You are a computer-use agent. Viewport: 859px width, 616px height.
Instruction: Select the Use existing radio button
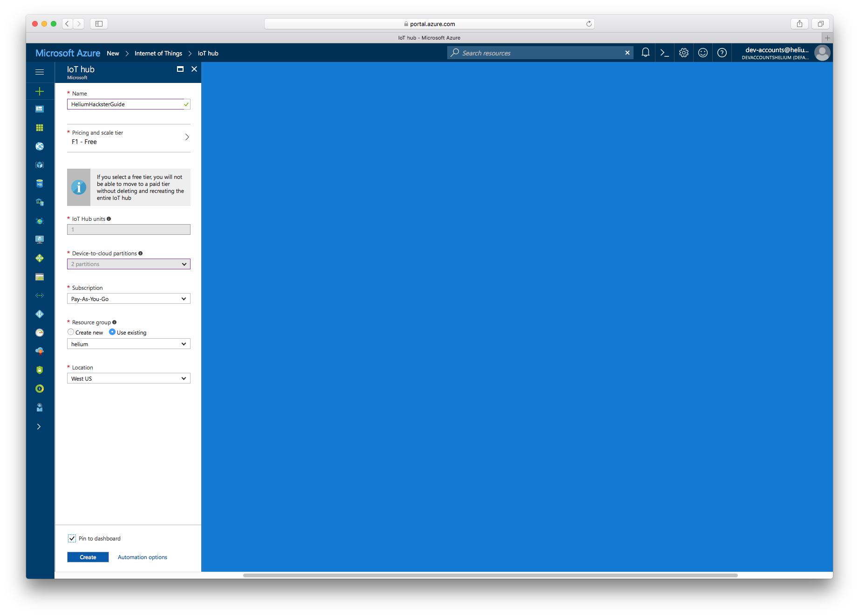[112, 332]
